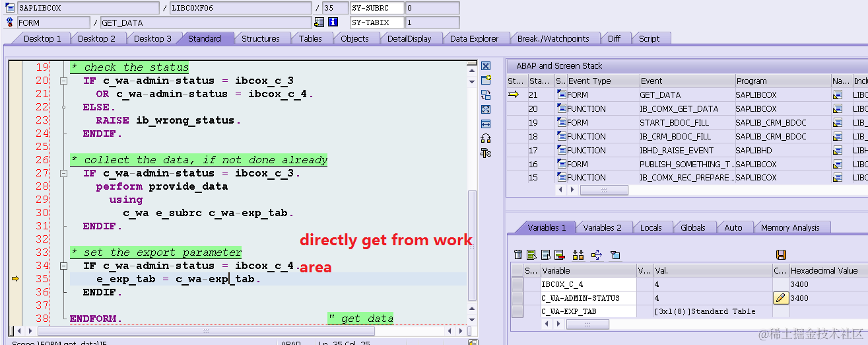Open the Data Explorer tab
This screenshot has width=868, height=345.
[x=475, y=38]
